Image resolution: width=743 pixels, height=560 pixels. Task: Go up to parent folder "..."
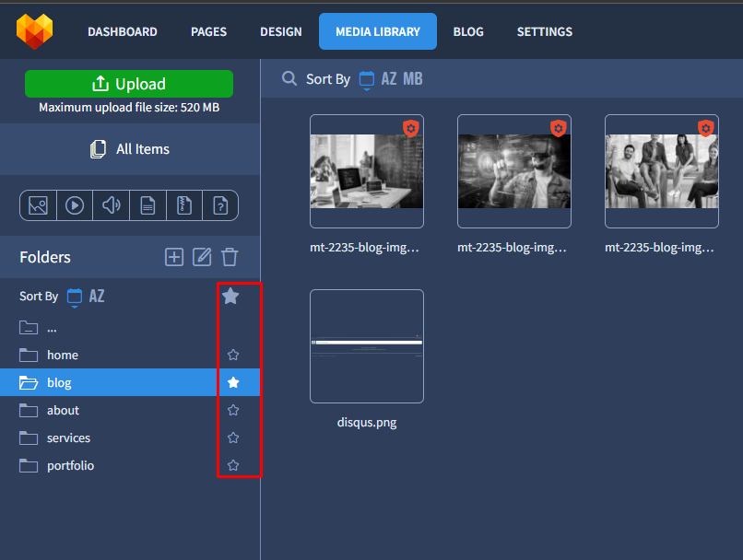click(52, 327)
